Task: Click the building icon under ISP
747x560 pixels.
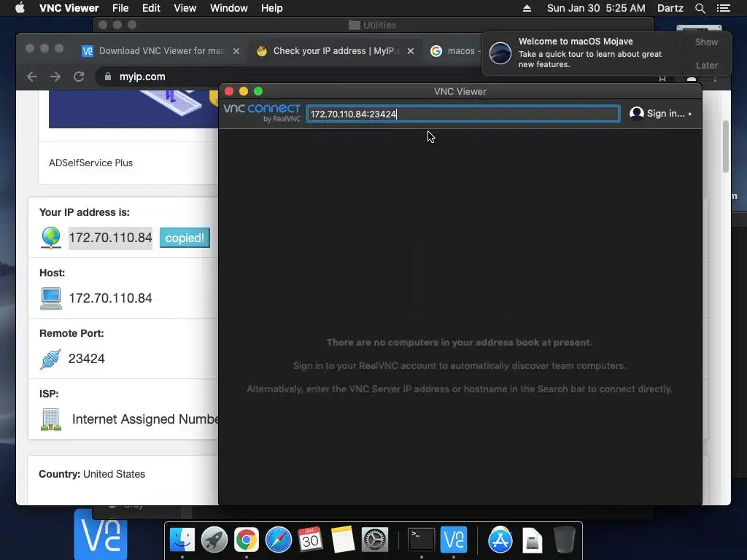Action: coord(51,419)
